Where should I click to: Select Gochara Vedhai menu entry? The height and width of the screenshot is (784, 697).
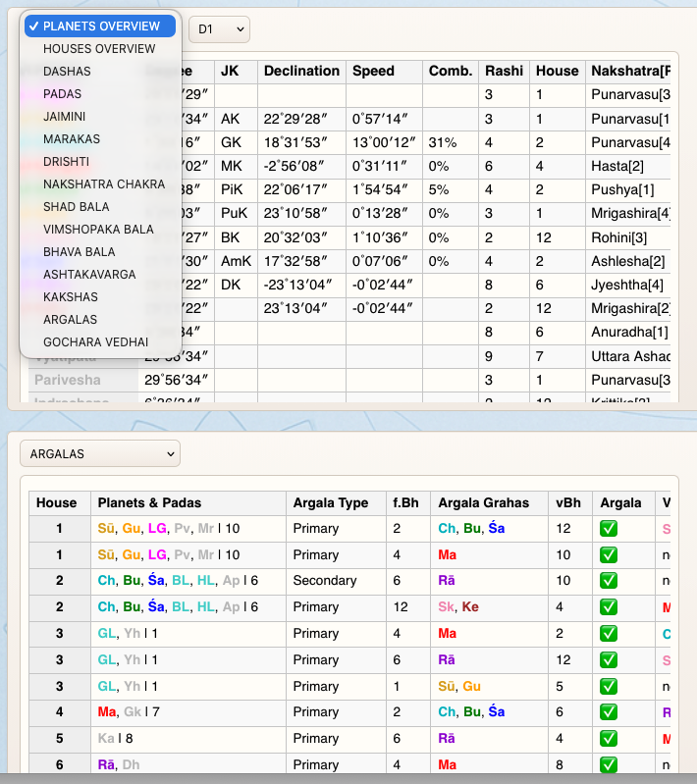pyautogui.click(x=95, y=342)
